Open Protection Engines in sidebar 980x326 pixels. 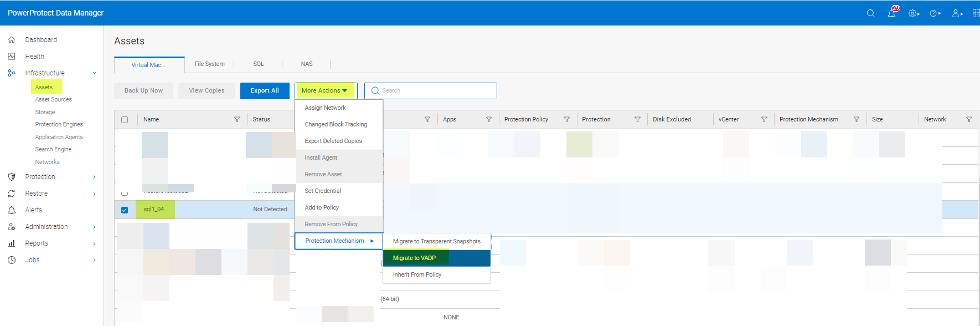(59, 125)
